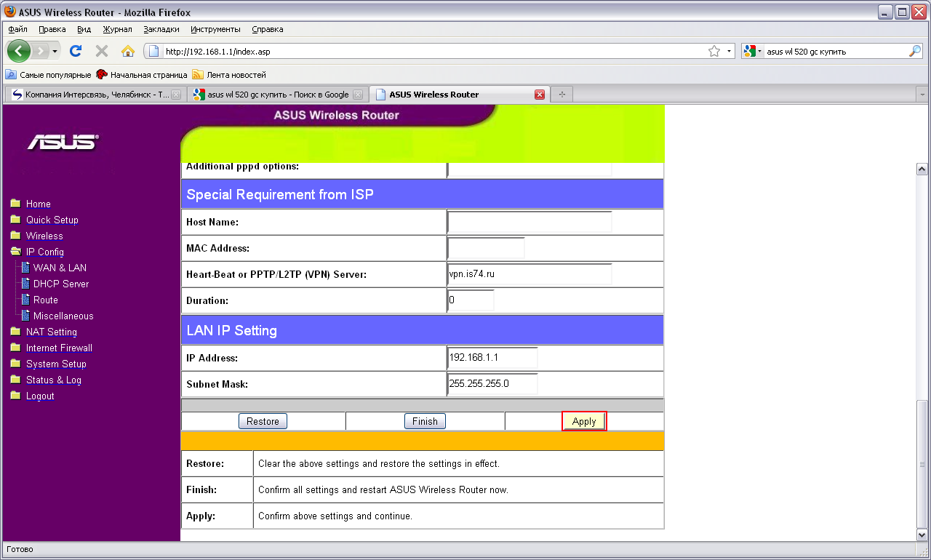Expand the Status & Log folder icon

tap(15, 380)
